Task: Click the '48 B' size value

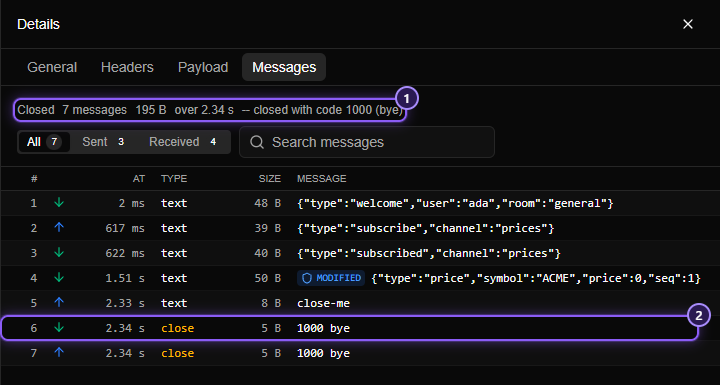Action: [268, 203]
